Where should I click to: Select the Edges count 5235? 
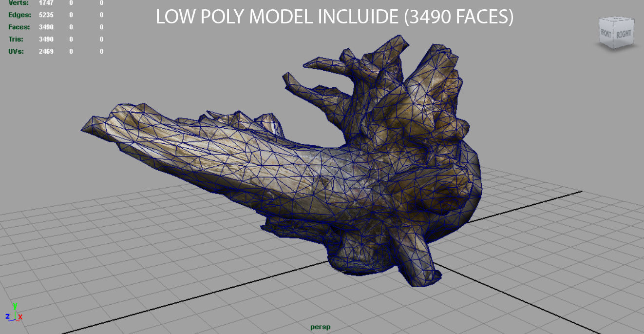[46, 15]
